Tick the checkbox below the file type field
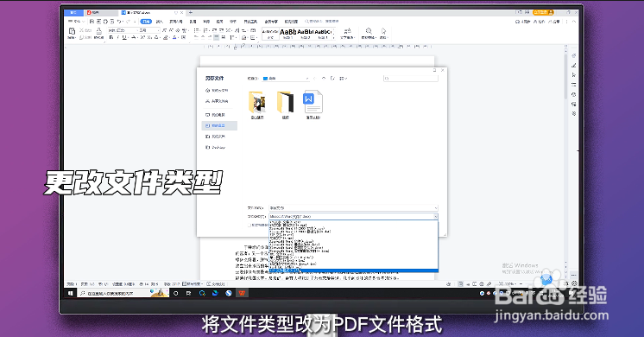644x337 pixels. [x=249, y=225]
